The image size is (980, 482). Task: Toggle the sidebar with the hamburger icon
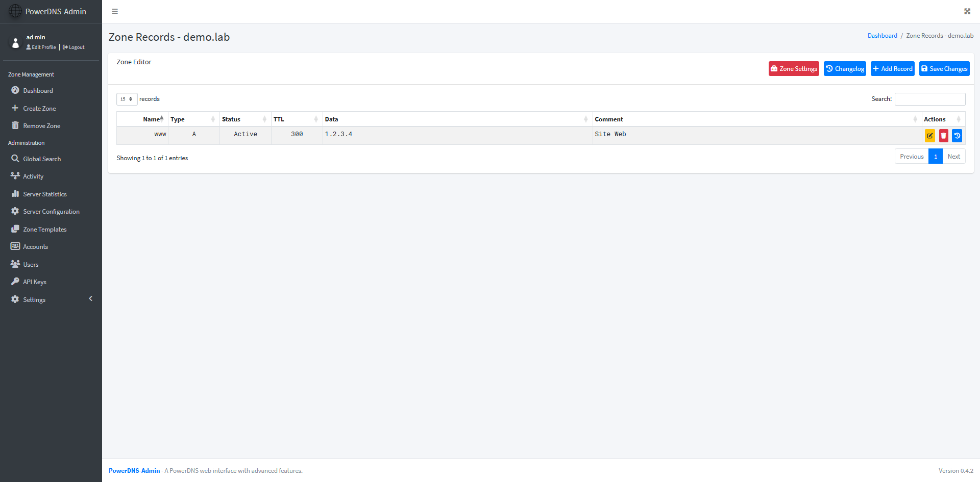pyautogui.click(x=115, y=11)
